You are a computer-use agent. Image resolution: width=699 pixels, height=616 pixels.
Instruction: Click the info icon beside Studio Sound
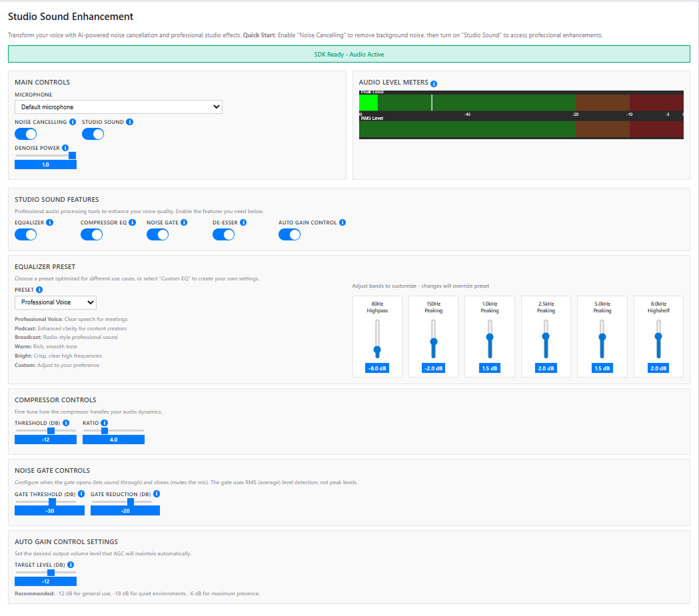coord(130,122)
